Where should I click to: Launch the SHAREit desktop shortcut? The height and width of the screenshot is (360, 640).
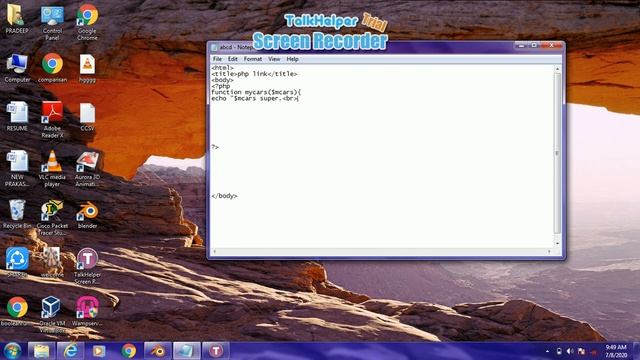17,262
